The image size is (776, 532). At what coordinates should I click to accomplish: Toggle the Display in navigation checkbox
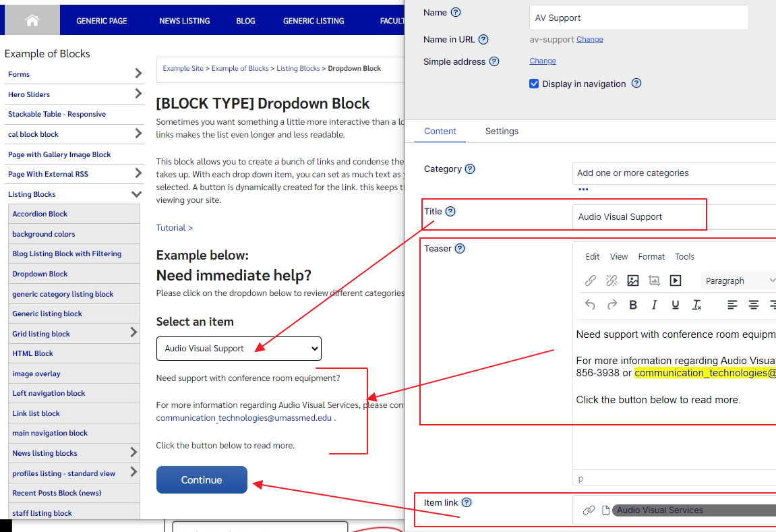534,84
